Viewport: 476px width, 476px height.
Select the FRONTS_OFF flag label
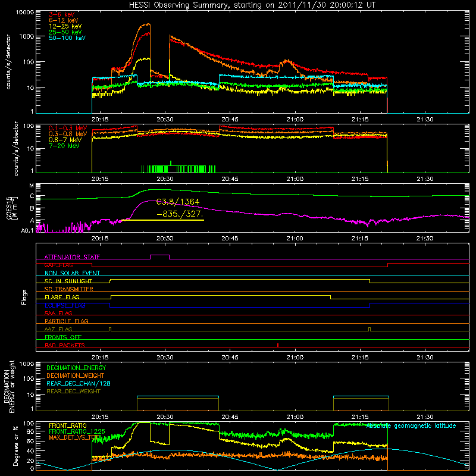pyautogui.click(x=63, y=337)
